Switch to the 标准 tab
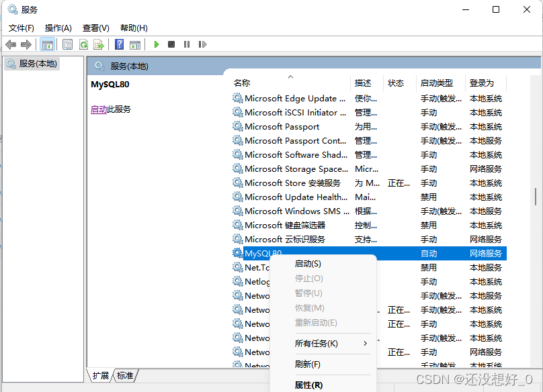 [125, 376]
